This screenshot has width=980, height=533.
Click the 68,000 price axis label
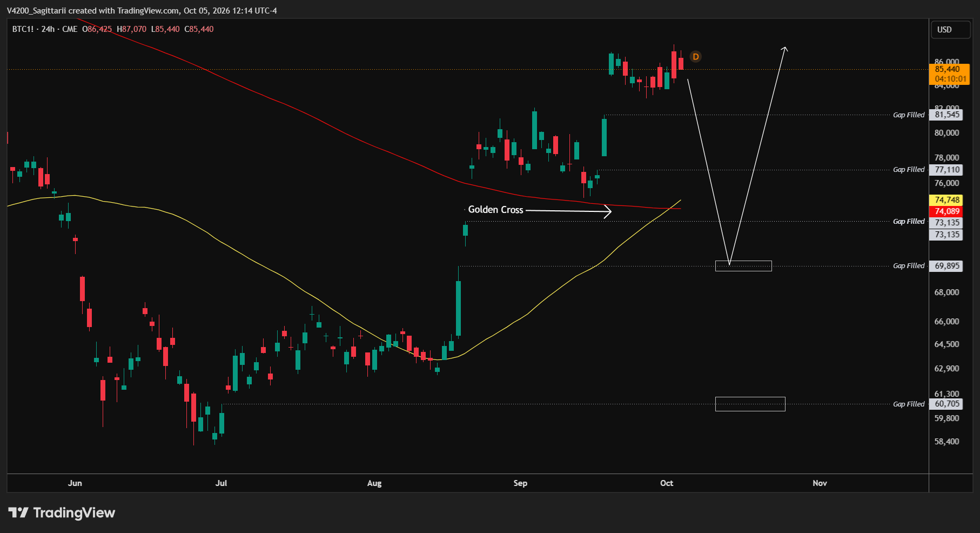[947, 292]
